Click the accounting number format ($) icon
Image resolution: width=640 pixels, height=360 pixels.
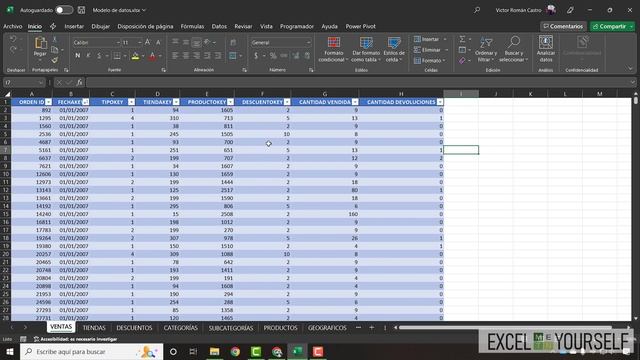point(256,56)
